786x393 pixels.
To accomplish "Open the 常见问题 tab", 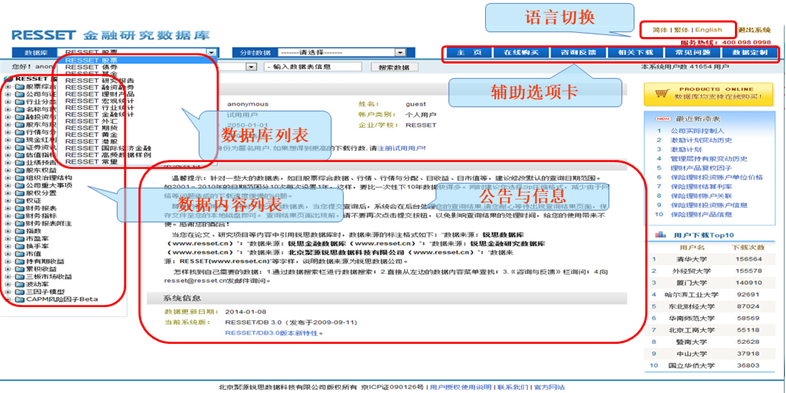I will 692,53.
